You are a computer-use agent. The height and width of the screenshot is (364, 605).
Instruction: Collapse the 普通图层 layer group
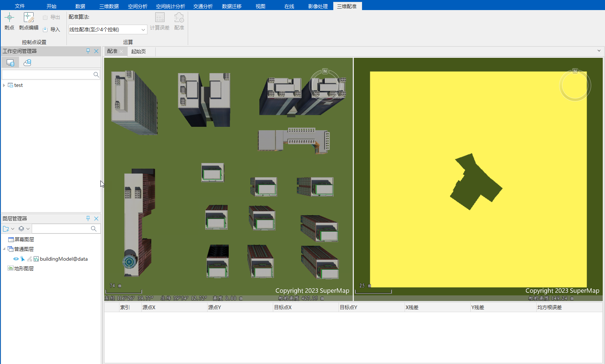click(x=4, y=249)
